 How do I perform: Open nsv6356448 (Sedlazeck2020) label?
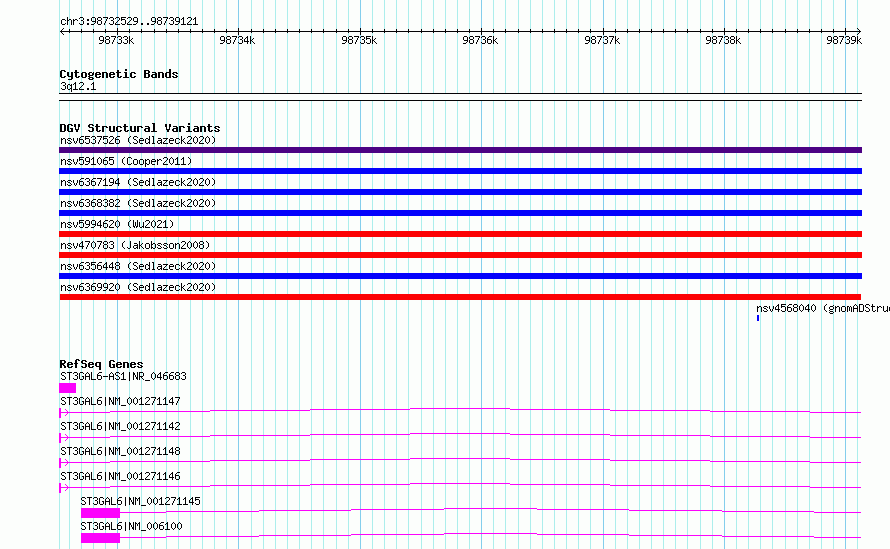[138, 266]
